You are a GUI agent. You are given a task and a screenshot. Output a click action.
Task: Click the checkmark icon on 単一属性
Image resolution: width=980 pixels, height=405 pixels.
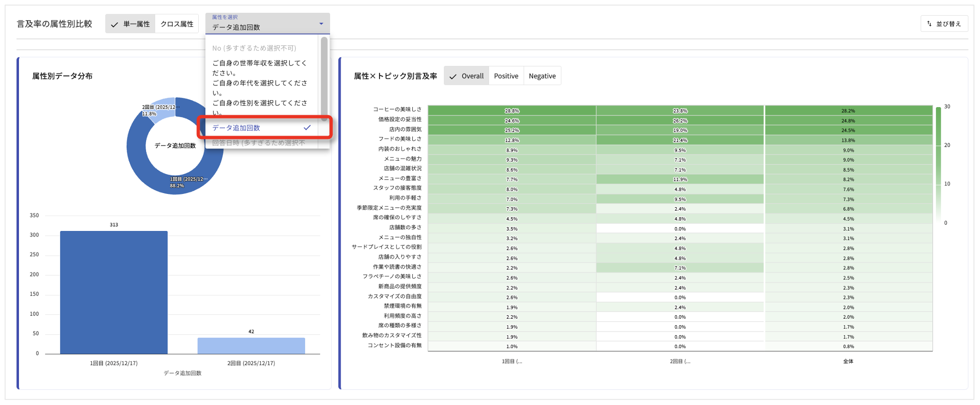[x=114, y=24]
